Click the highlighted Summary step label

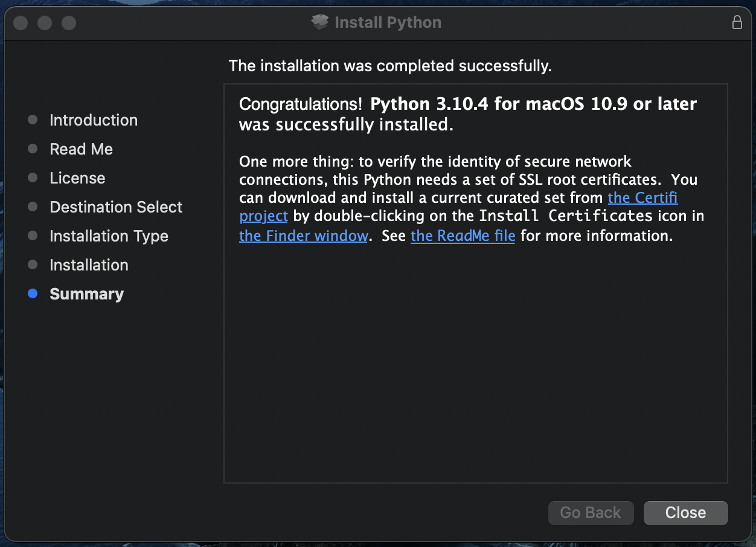pyautogui.click(x=86, y=294)
